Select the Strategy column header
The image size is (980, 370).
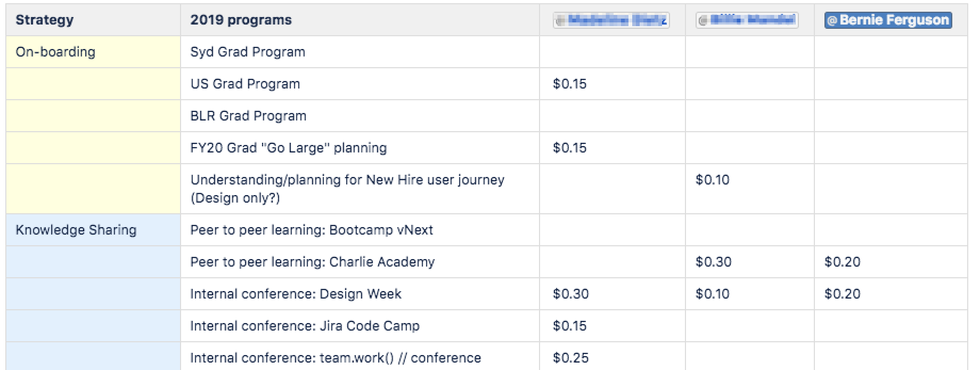[93, 20]
